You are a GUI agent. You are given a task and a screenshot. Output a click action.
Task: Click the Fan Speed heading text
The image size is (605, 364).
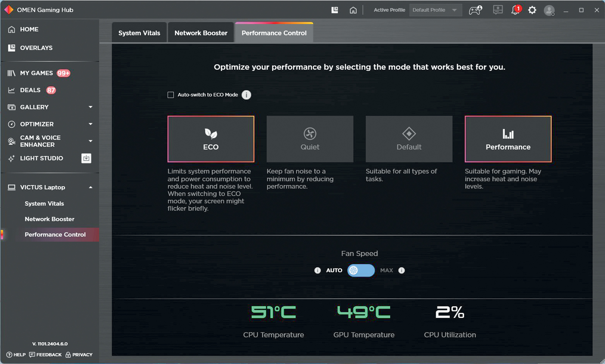pyautogui.click(x=359, y=254)
